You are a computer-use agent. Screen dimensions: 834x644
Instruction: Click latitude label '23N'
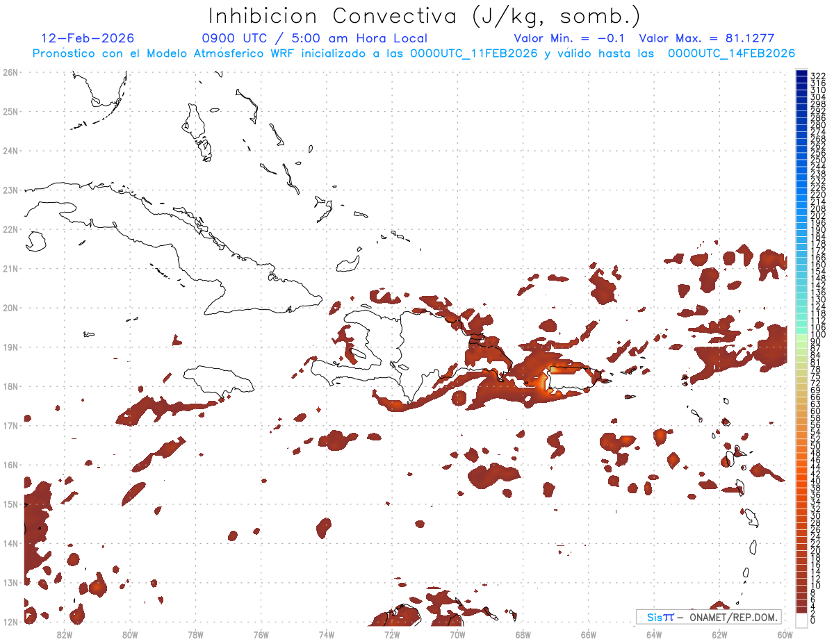pos(10,190)
